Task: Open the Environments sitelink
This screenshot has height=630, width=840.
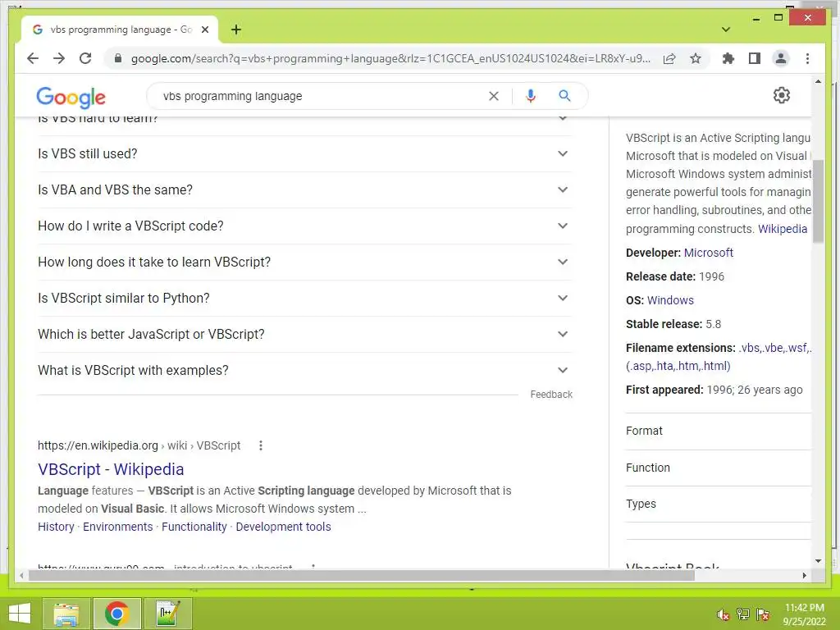Action: 118,527
